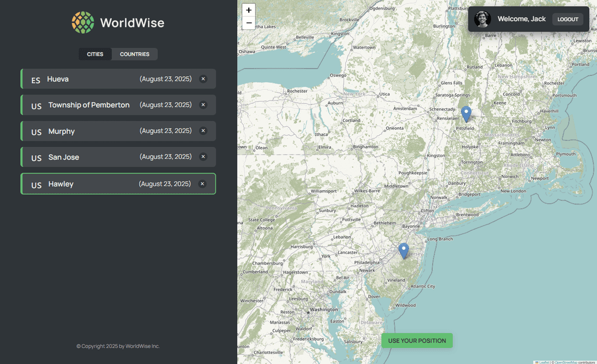Screen dimensions: 597x364
Task: Click map marker in New Jersey
Action: click(x=404, y=250)
